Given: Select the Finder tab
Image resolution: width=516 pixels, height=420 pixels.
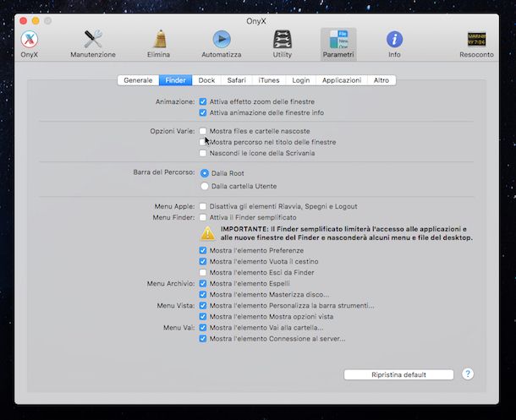Looking at the screenshot, I should click(x=175, y=80).
